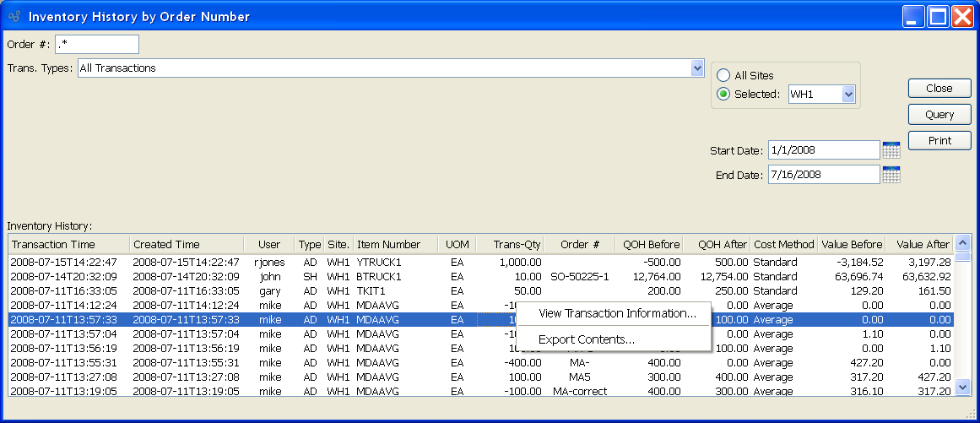Open the WH1 site dropdown
The width and height of the screenshot is (980, 423).
pyautogui.click(x=848, y=95)
